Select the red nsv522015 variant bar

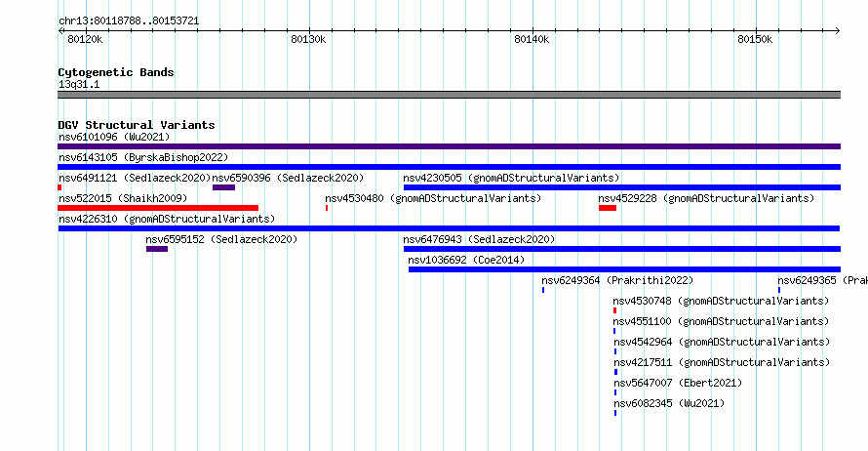click(x=158, y=208)
